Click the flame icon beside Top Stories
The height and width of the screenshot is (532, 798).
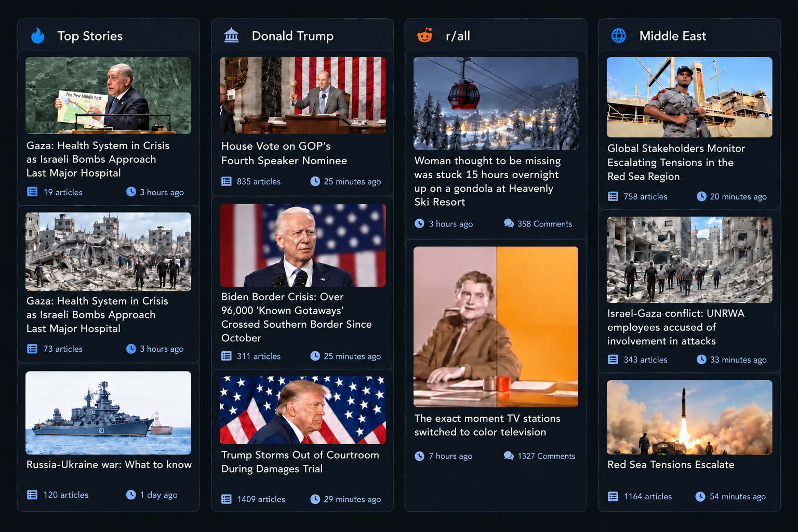point(38,36)
